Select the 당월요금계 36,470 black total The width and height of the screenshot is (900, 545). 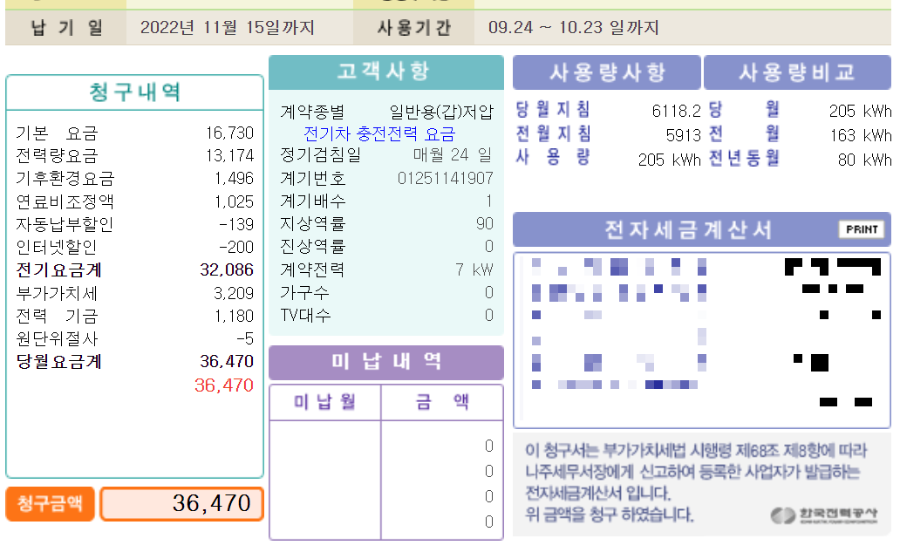click(227, 361)
